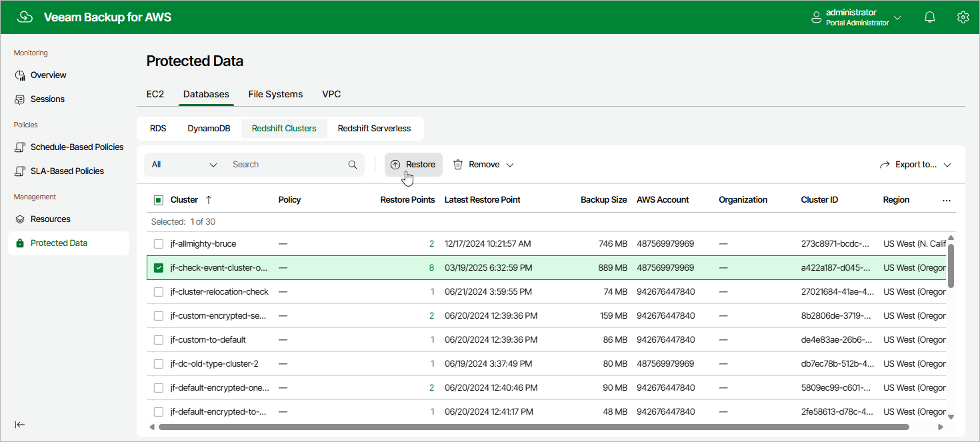
Task: Sort by Policy column header
Action: tap(289, 200)
